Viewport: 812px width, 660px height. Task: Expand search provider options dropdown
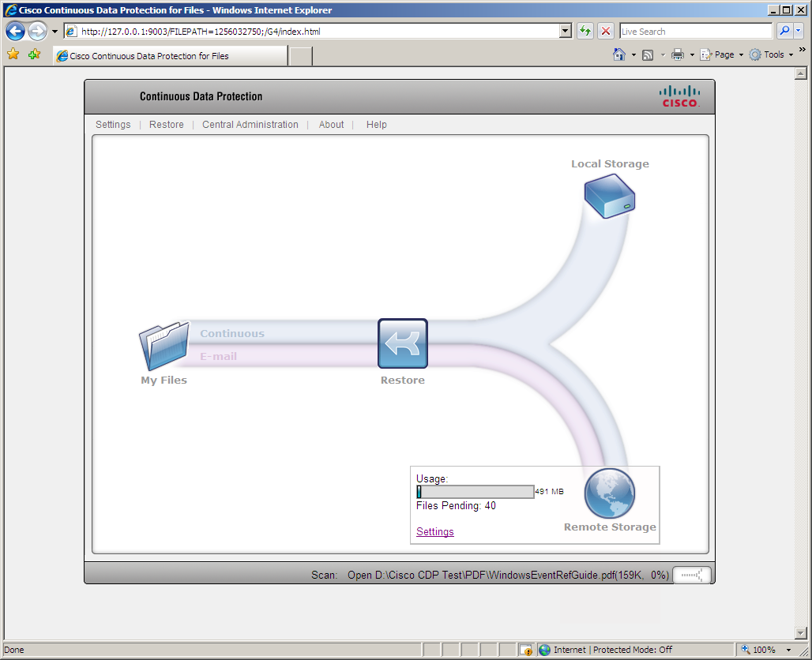point(798,31)
